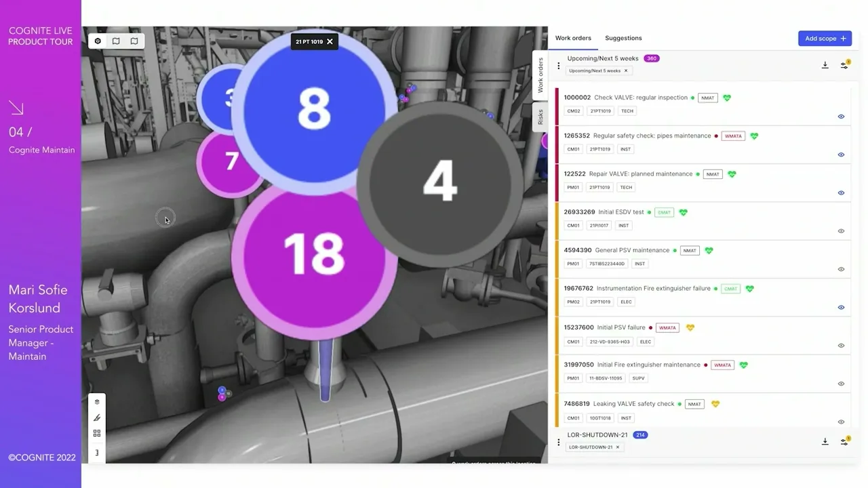Close the 21 PT 1019 tag label

[x=330, y=41]
